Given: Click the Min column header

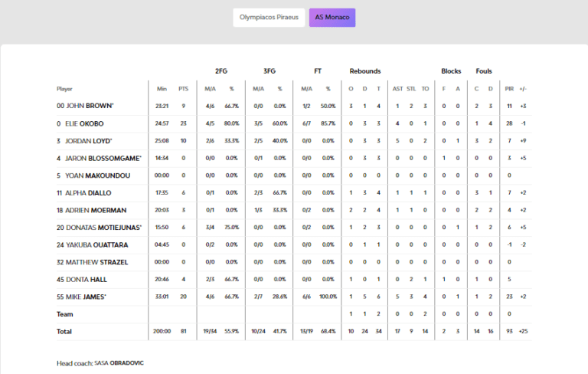Looking at the screenshot, I should coord(162,89).
